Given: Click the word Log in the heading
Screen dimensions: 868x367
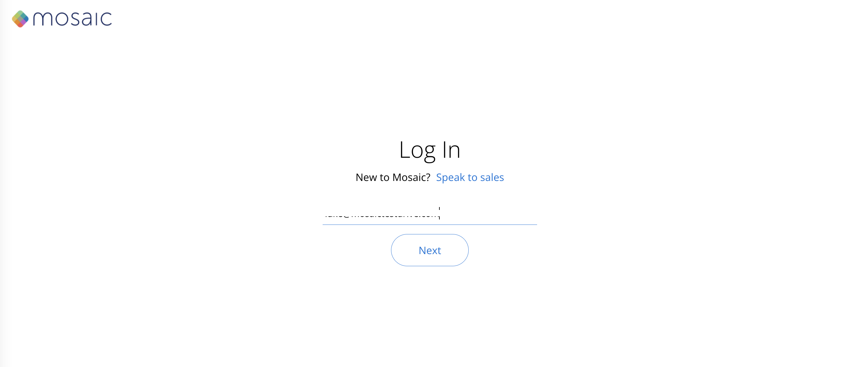Looking at the screenshot, I should click(x=417, y=150).
